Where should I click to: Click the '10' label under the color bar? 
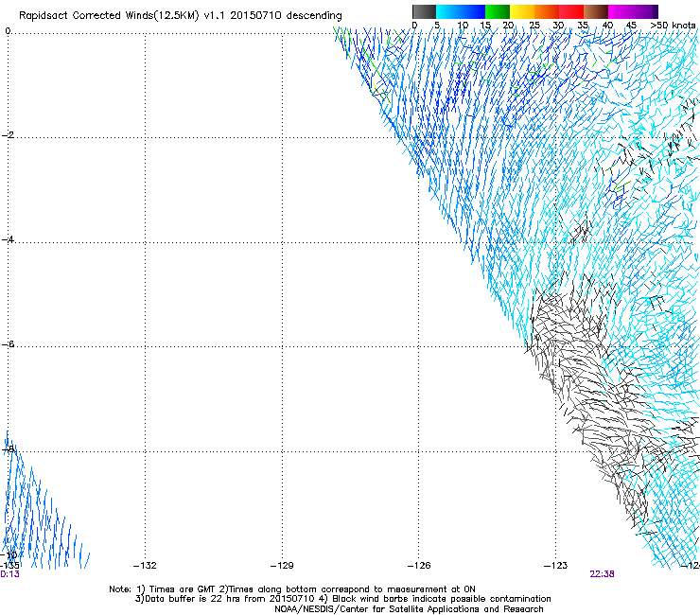pos(463,25)
